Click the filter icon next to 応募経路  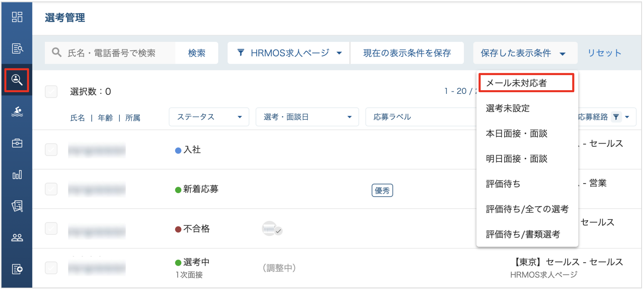(x=616, y=117)
